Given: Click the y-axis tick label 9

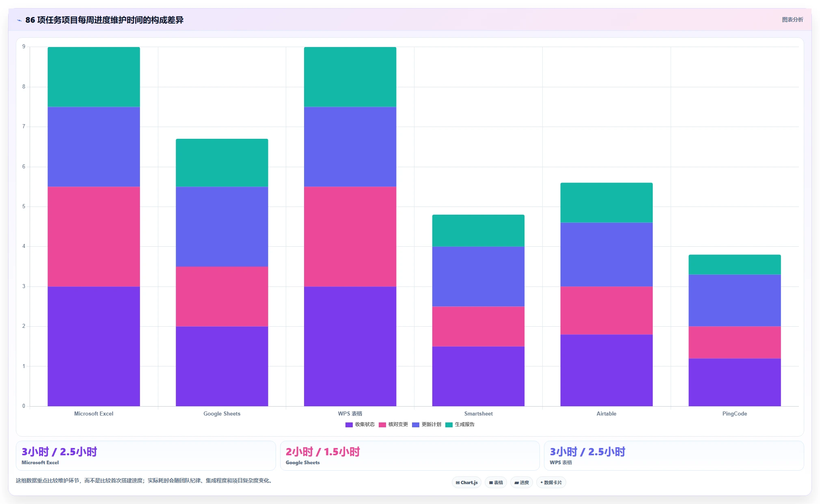Looking at the screenshot, I should [24, 47].
